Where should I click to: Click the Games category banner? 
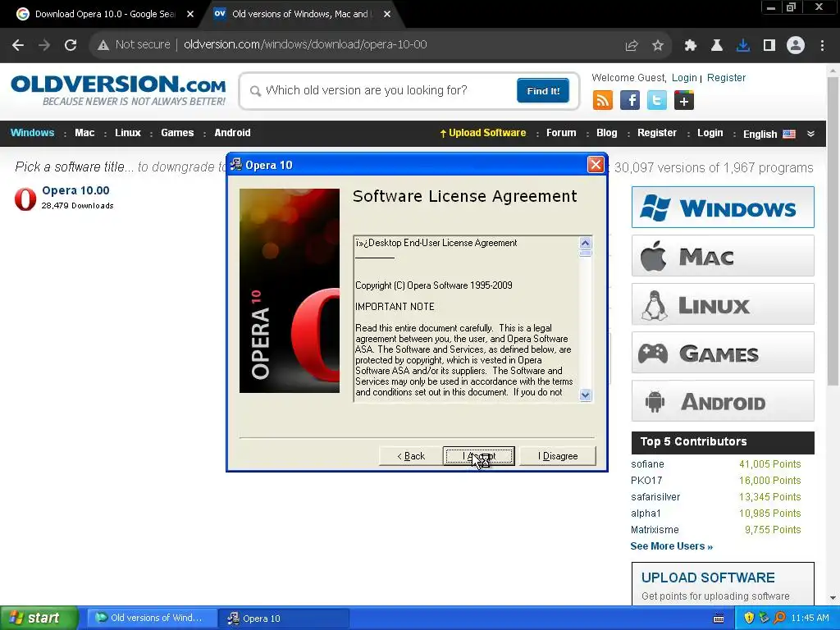723,353
